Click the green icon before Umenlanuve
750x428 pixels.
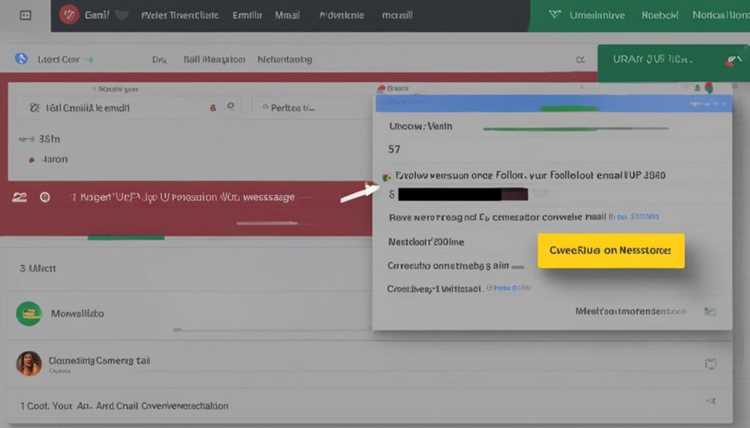pyautogui.click(x=555, y=15)
